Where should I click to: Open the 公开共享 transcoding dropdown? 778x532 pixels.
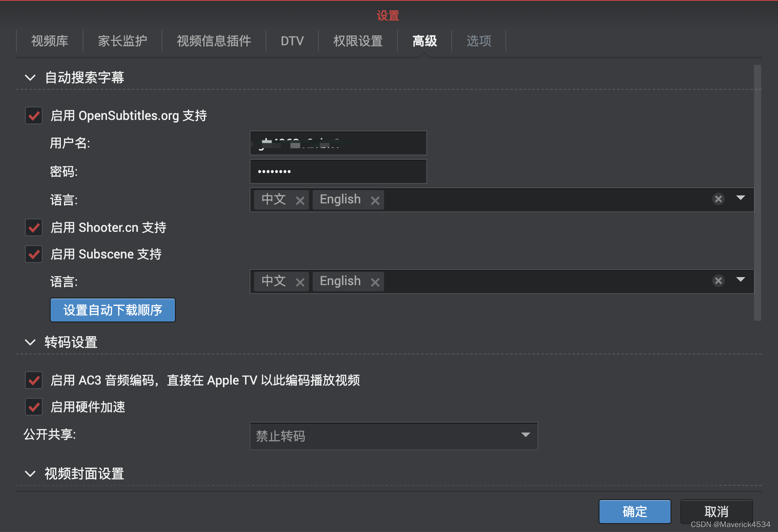click(x=525, y=436)
